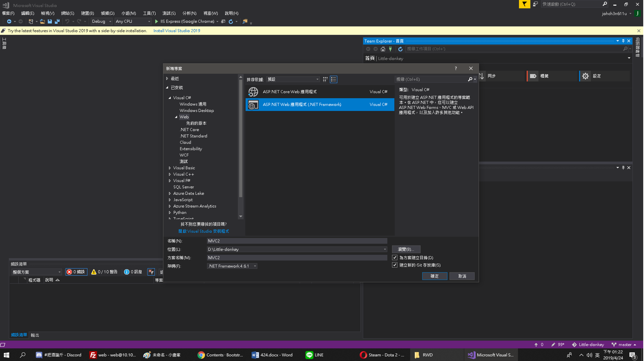Open the 設定 gear tile in Team Explorer
Viewport: 644px width, 361px height.
coord(604,76)
